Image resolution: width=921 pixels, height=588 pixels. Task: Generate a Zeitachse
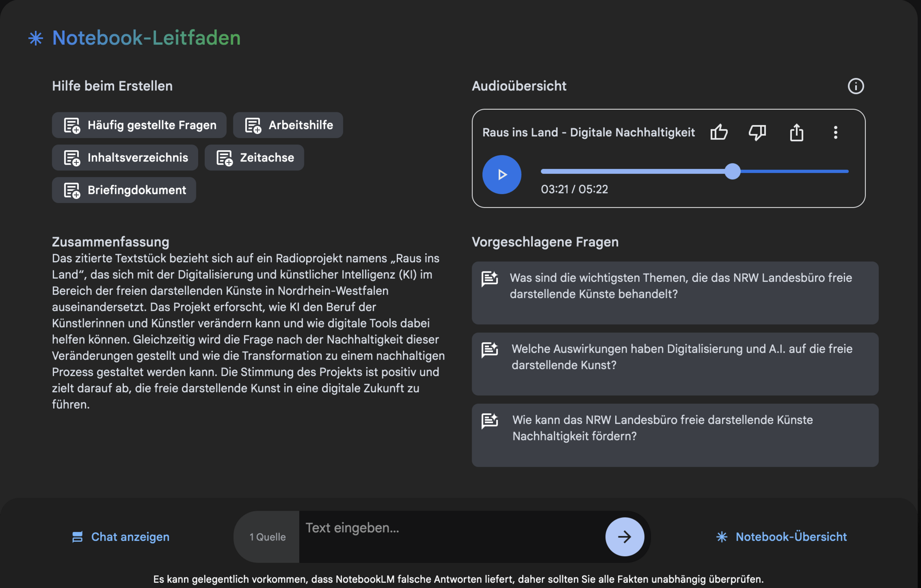[254, 158]
